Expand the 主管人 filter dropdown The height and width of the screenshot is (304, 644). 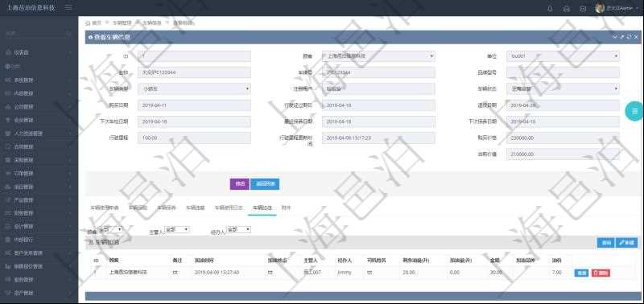point(177,229)
